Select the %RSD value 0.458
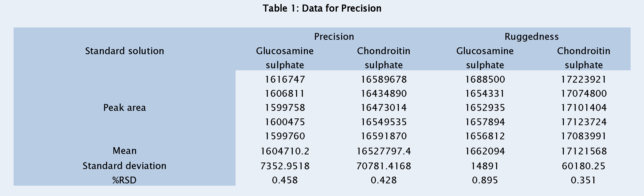The image size is (644, 196). (285, 180)
